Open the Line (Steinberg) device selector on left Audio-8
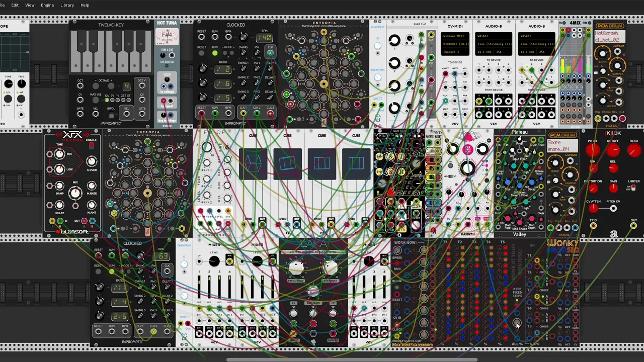Screen dimensions: 644x362 point(494,44)
